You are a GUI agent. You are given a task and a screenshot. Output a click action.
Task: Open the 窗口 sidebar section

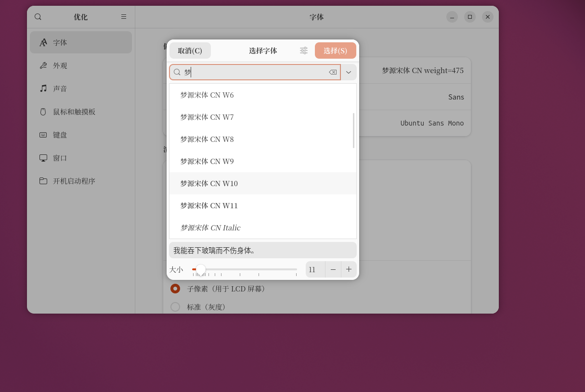(81, 158)
